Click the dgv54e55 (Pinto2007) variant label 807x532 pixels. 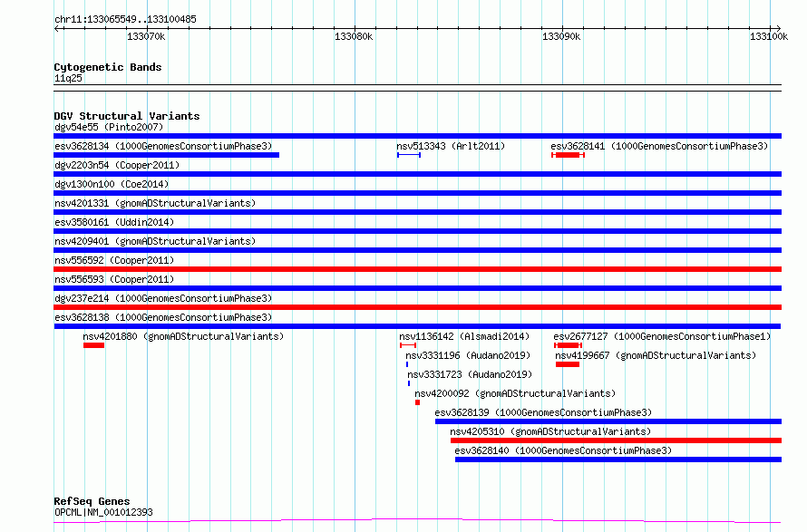[x=109, y=127]
